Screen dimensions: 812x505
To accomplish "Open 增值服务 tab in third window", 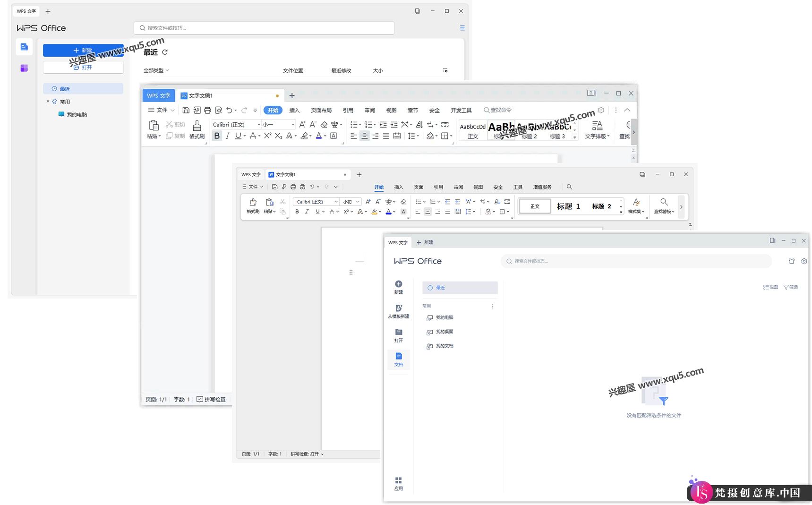I will pos(542,187).
